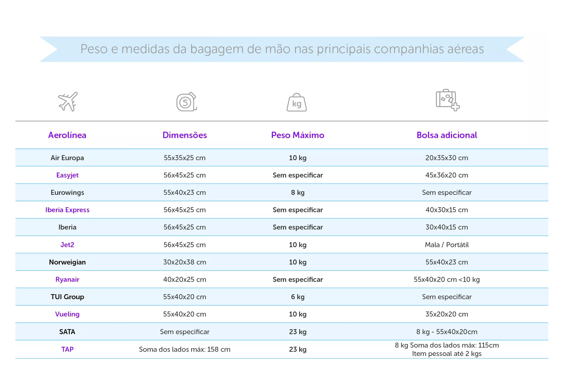Click SATA max weight 23 kg

pos(298,332)
